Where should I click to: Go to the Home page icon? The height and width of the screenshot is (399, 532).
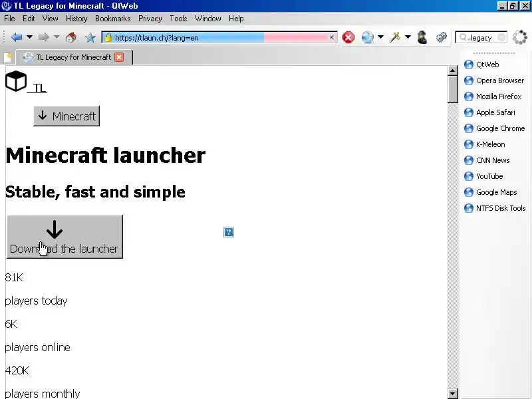click(x=71, y=37)
